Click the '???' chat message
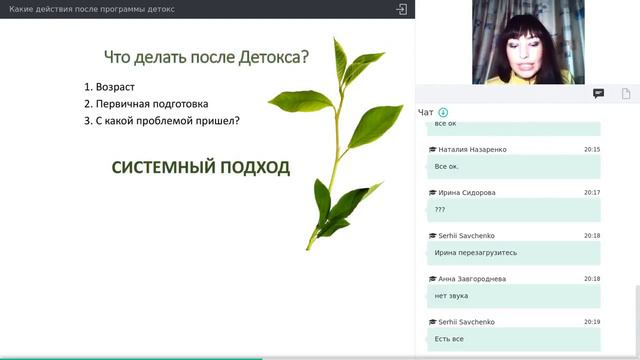The image size is (640, 360). [513, 210]
